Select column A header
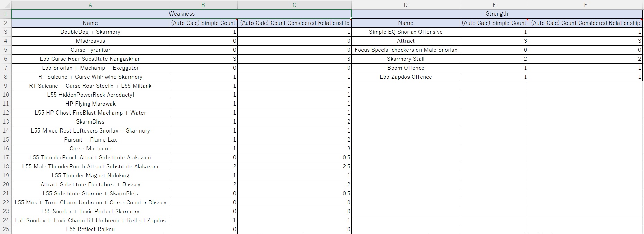Image resolution: width=644 pixels, height=234 pixels. [90, 5]
